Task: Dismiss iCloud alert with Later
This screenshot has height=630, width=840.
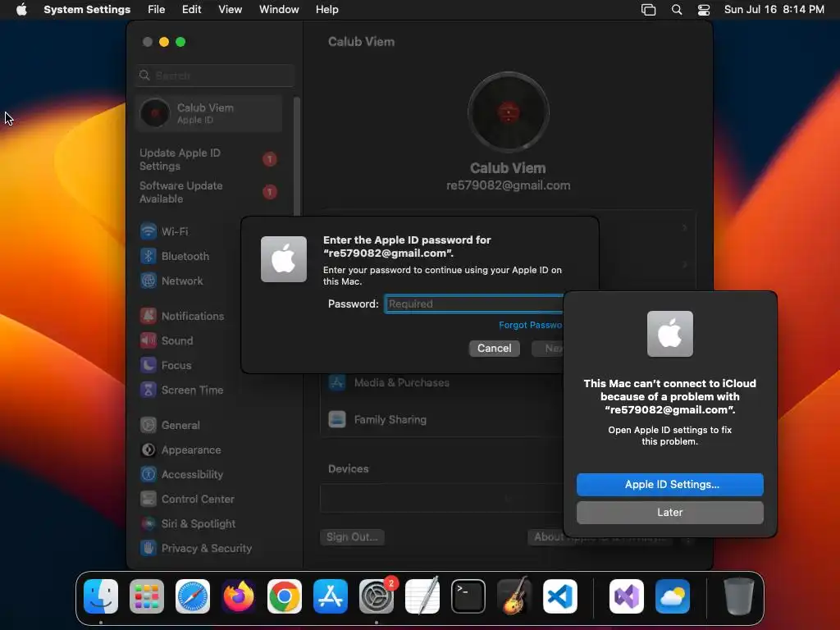Action: (670, 513)
